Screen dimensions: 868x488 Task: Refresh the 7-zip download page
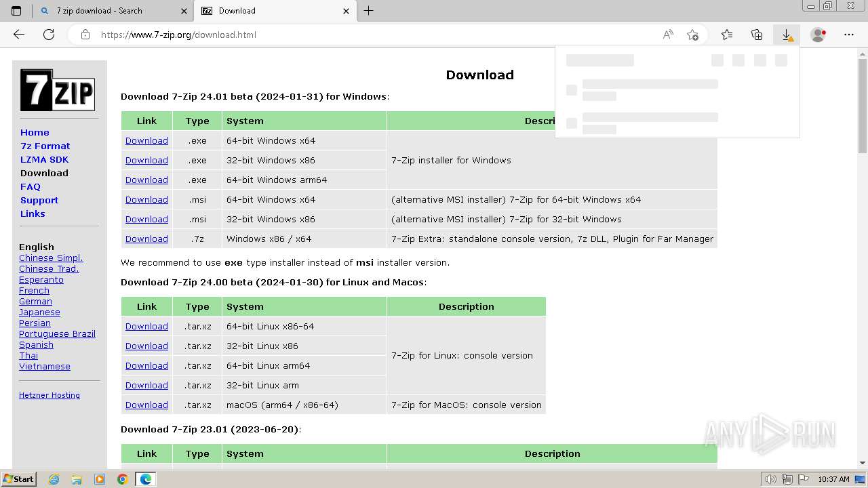(x=49, y=35)
